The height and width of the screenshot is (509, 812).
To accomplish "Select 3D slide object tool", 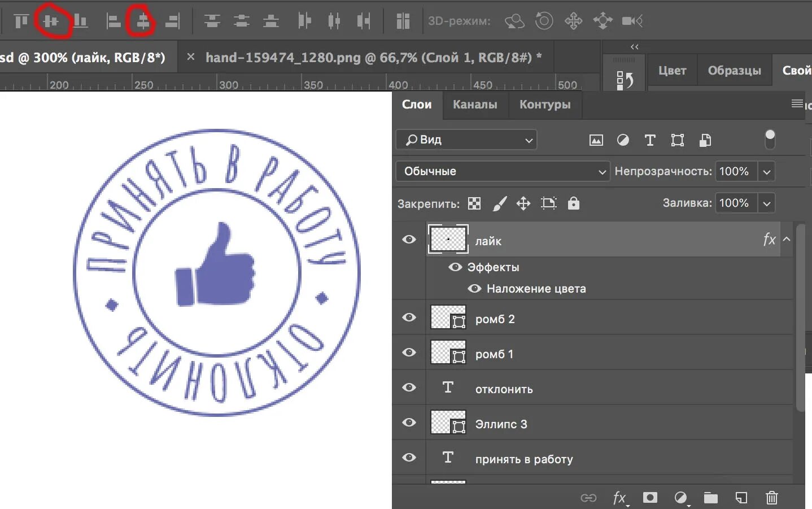I will click(603, 21).
